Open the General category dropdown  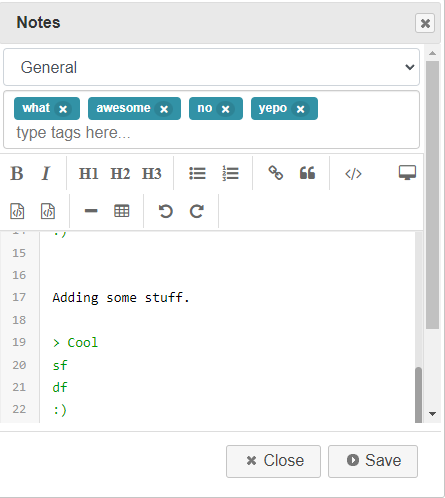pyautogui.click(x=211, y=67)
